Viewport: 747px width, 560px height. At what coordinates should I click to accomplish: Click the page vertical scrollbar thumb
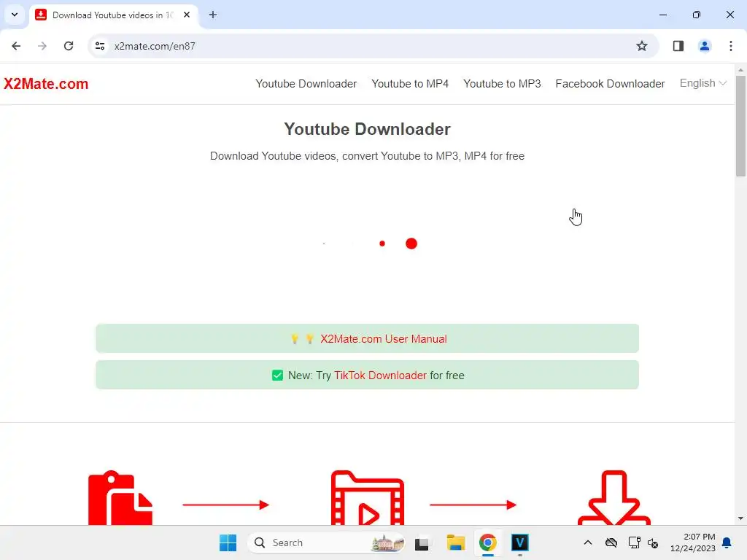tap(740, 126)
